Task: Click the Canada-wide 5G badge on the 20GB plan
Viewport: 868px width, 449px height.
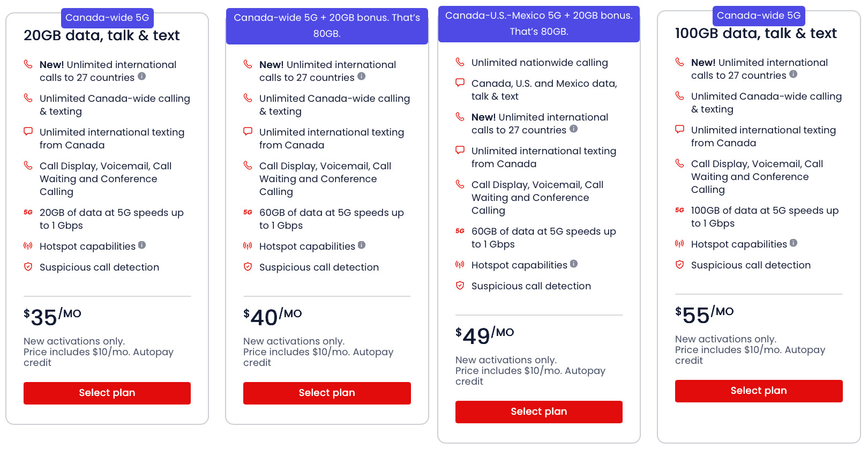Action: pyautogui.click(x=107, y=17)
